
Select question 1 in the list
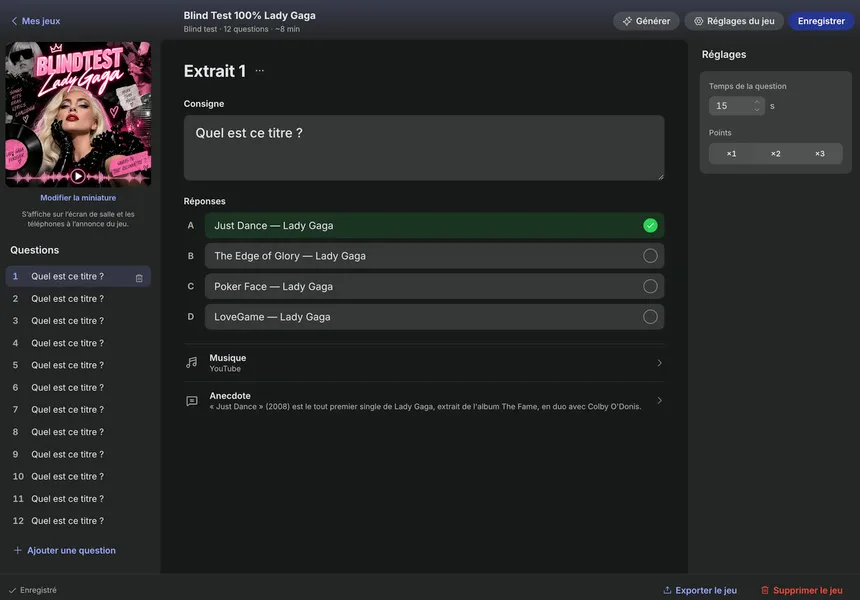click(x=78, y=276)
